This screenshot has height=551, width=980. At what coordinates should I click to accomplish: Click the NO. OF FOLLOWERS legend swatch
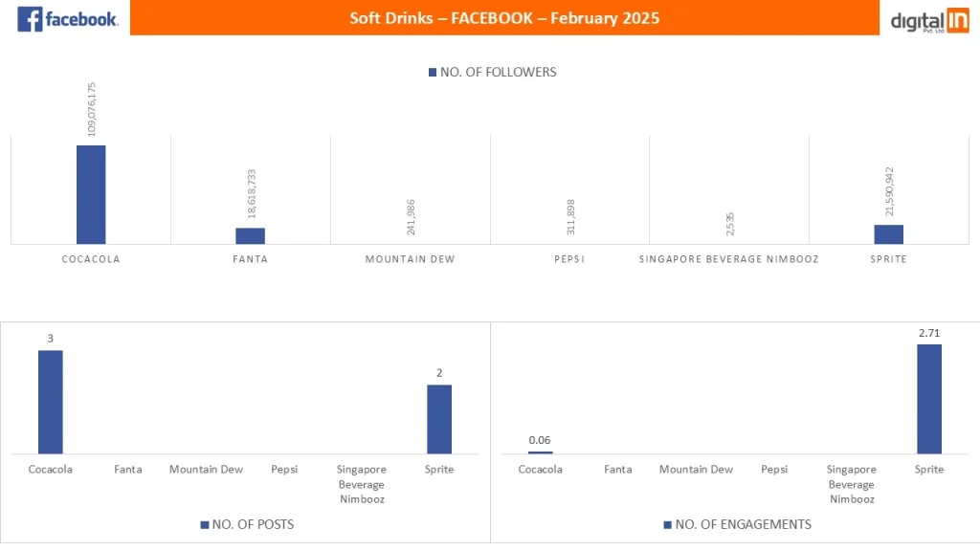point(432,73)
